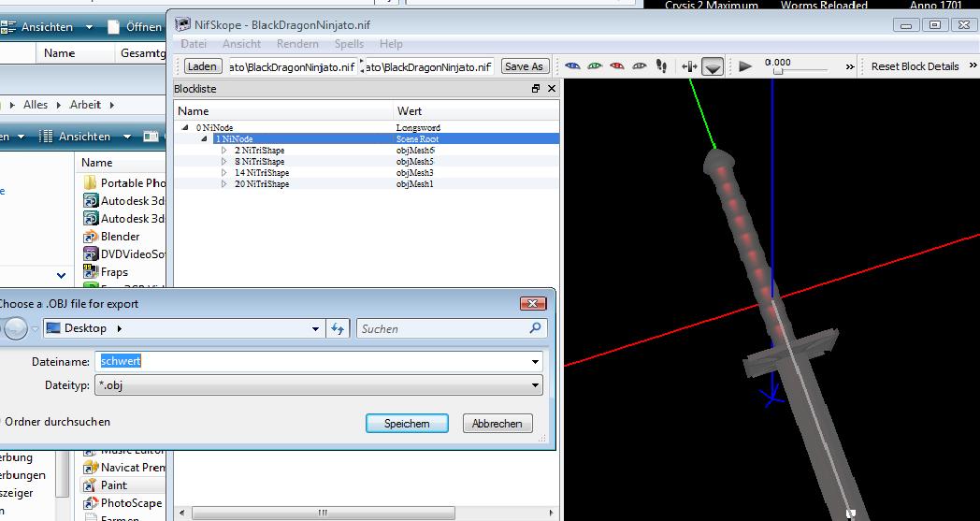Click the blue eye view icon
Image resolution: width=980 pixels, height=521 pixels.
click(572, 66)
